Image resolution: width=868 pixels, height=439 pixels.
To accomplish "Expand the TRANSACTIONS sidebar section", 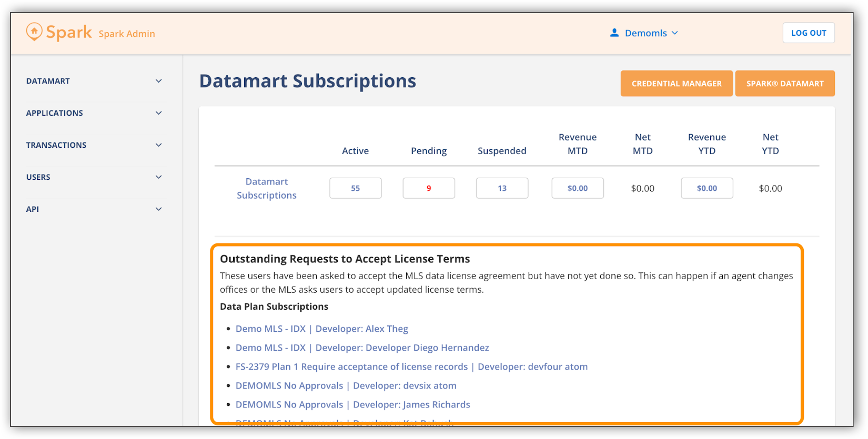I will [x=94, y=145].
